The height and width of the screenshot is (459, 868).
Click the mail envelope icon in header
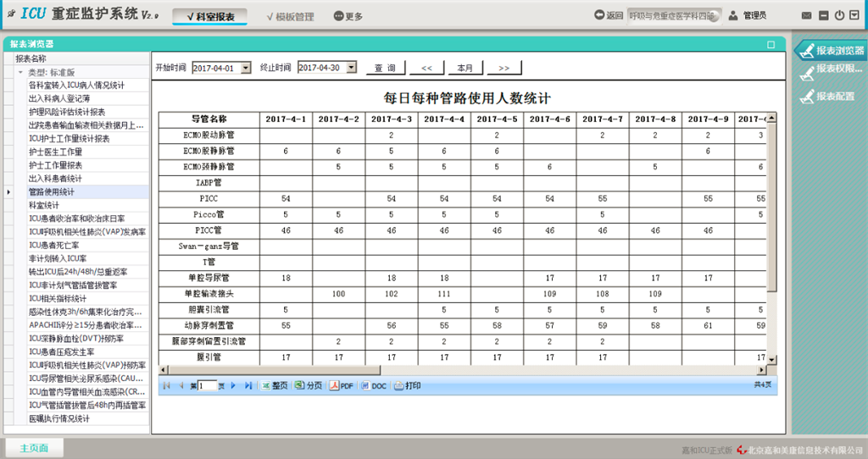[805, 15]
